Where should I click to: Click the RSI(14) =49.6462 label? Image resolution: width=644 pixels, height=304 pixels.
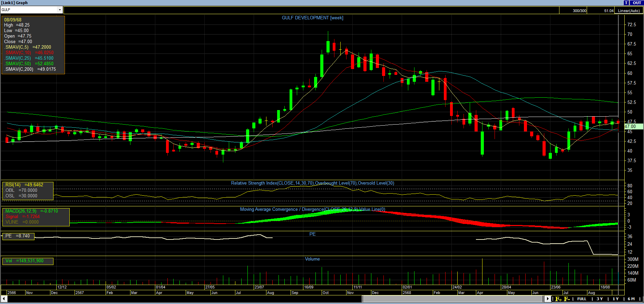click(x=24, y=185)
